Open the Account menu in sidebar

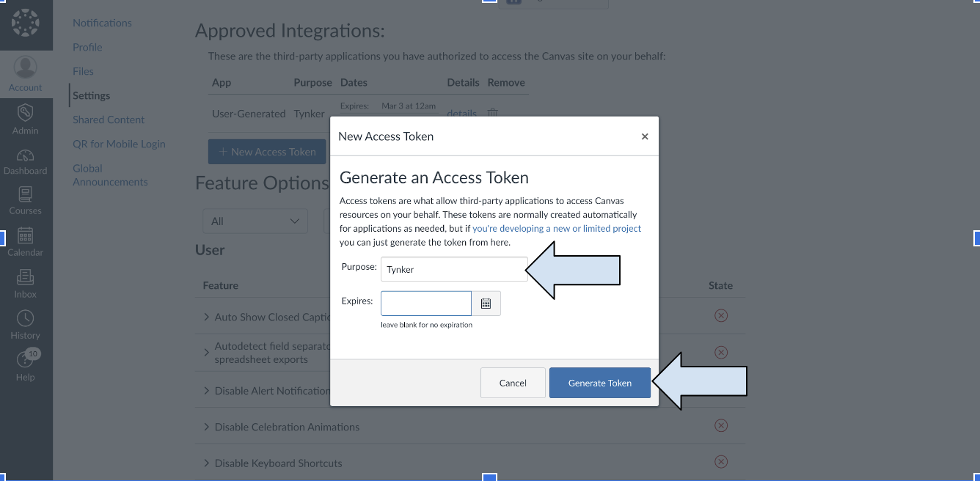tap(26, 74)
